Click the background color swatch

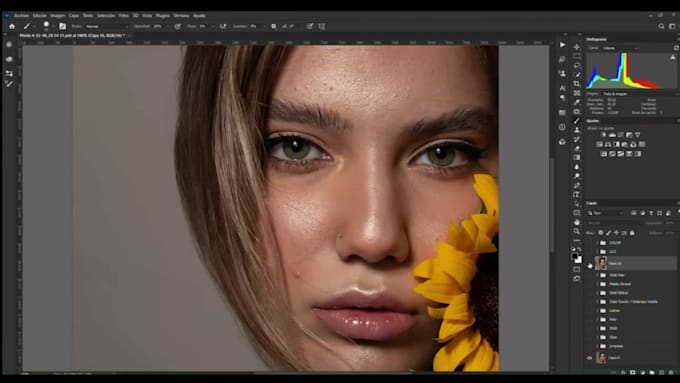tap(579, 261)
